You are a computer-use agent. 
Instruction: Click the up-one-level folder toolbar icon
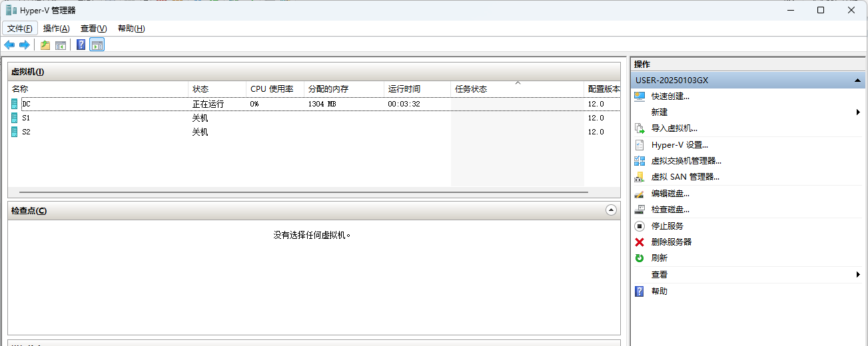(45, 45)
